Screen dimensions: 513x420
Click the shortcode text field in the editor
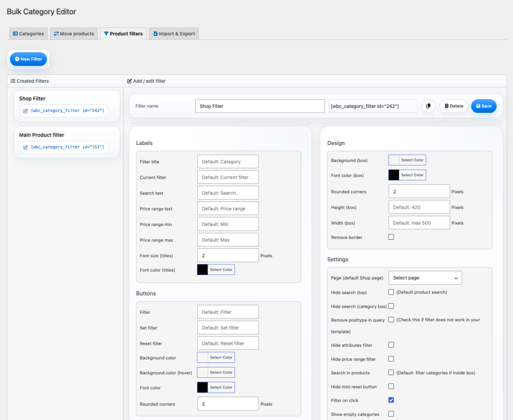point(373,106)
